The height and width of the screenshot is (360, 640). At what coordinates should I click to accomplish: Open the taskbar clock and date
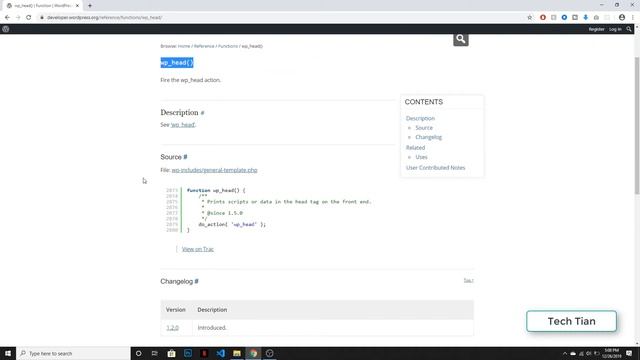pyautogui.click(x=611, y=353)
